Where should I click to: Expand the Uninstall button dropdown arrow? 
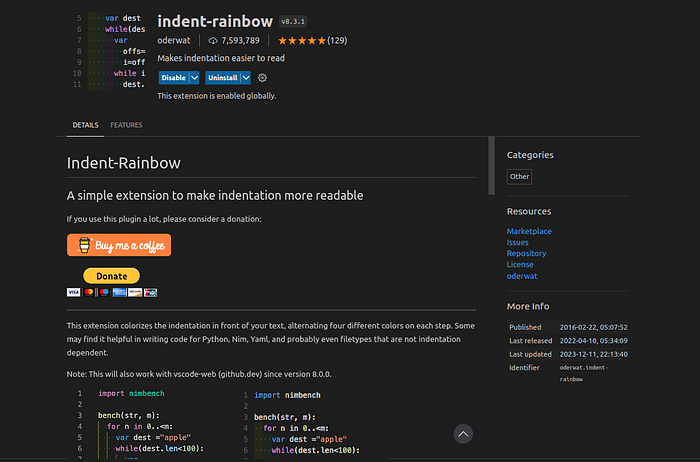246,78
